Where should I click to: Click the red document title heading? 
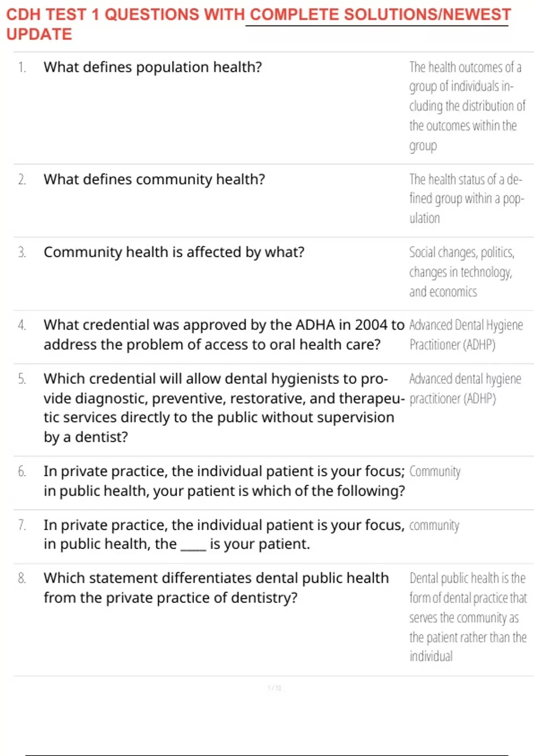point(259,24)
